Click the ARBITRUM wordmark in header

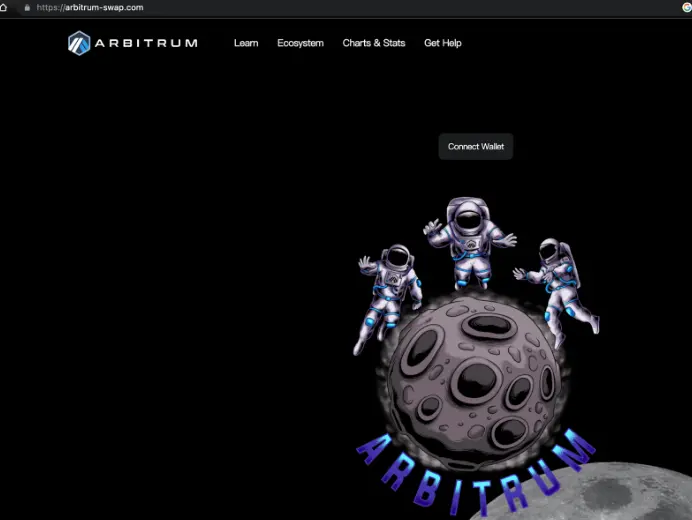[146, 43]
